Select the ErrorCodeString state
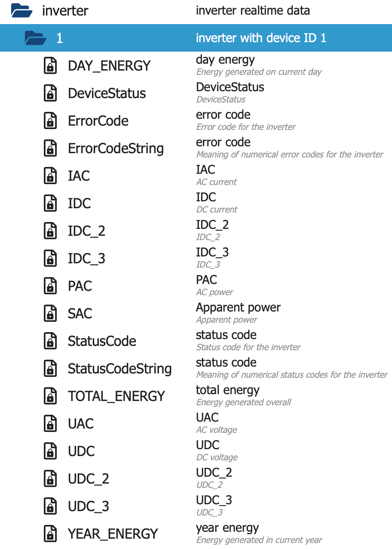 coord(116,148)
